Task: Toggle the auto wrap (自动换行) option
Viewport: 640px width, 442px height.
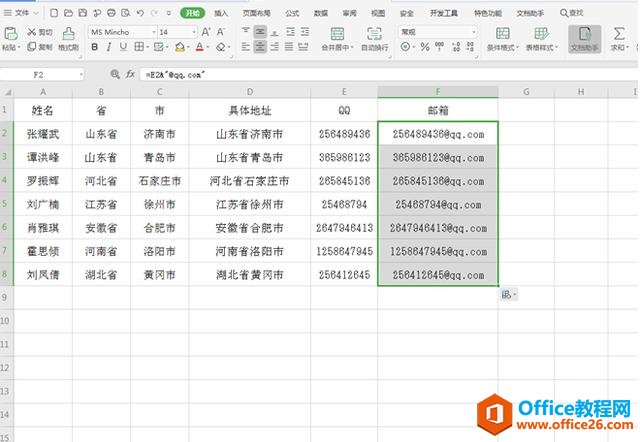Action: [374, 38]
